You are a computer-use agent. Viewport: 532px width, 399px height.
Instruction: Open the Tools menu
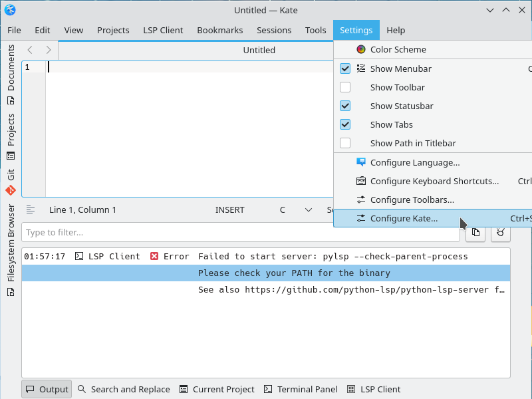pos(315,30)
